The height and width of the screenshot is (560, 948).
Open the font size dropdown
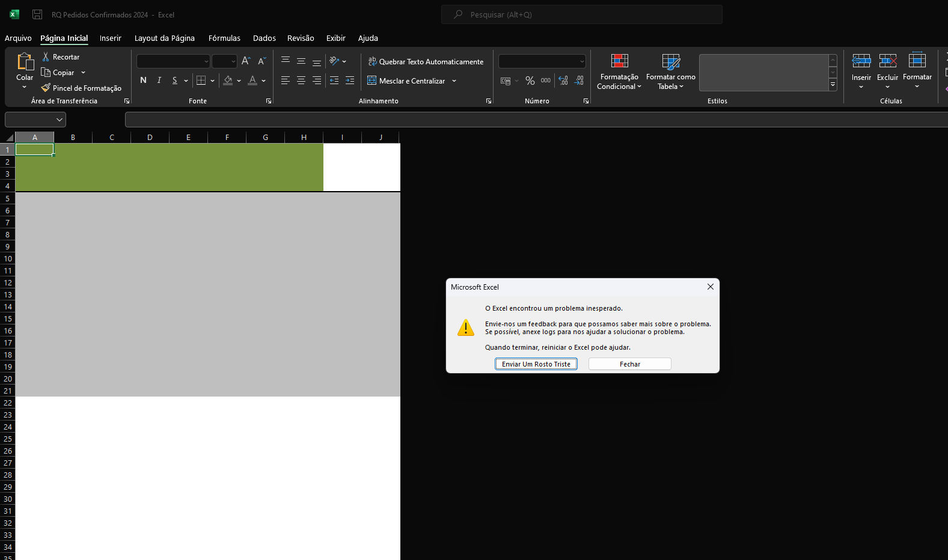233,61
